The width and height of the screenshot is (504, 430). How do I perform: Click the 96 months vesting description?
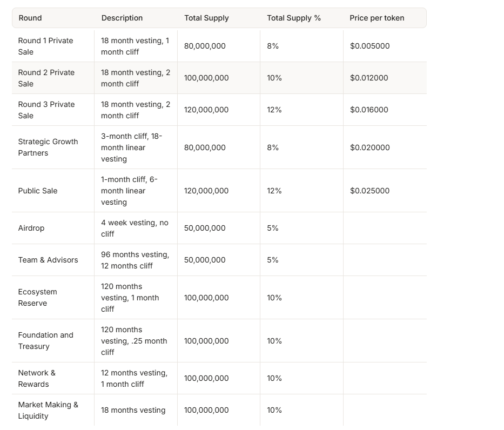click(135, 260)
